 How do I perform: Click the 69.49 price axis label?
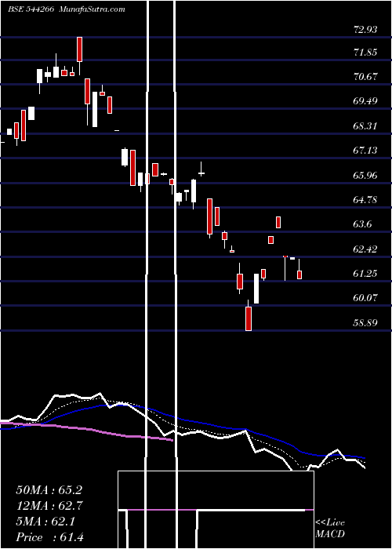(366, 101)
